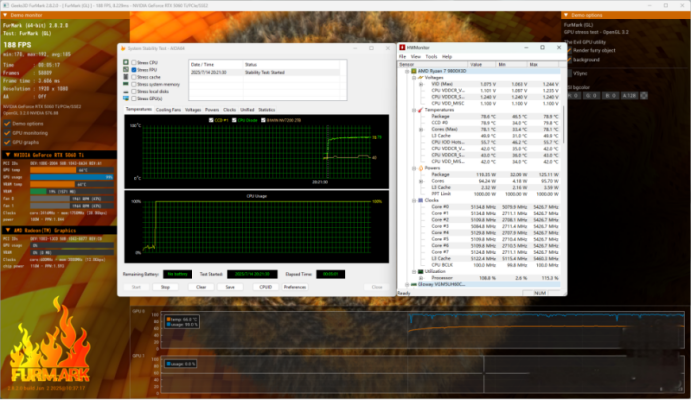Click the Clear button in AIDA64
Image resolution: width=692 pixels, height=401 pixels.
[201, 287]
